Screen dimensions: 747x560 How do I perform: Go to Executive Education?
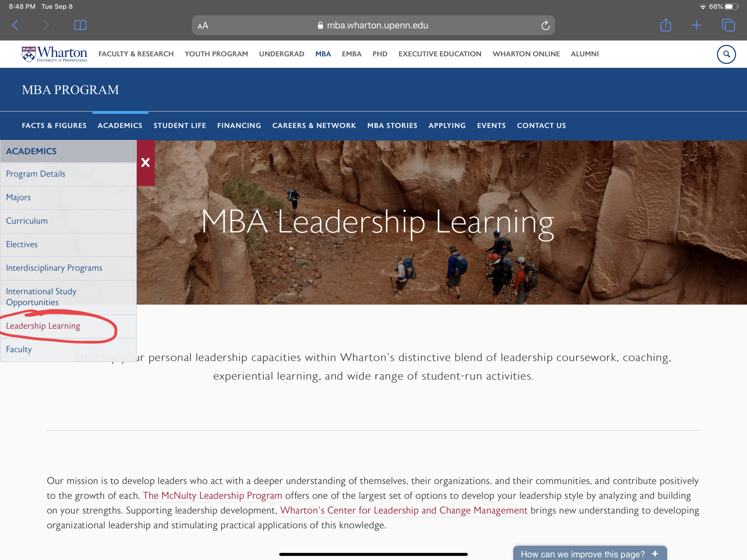440,54
